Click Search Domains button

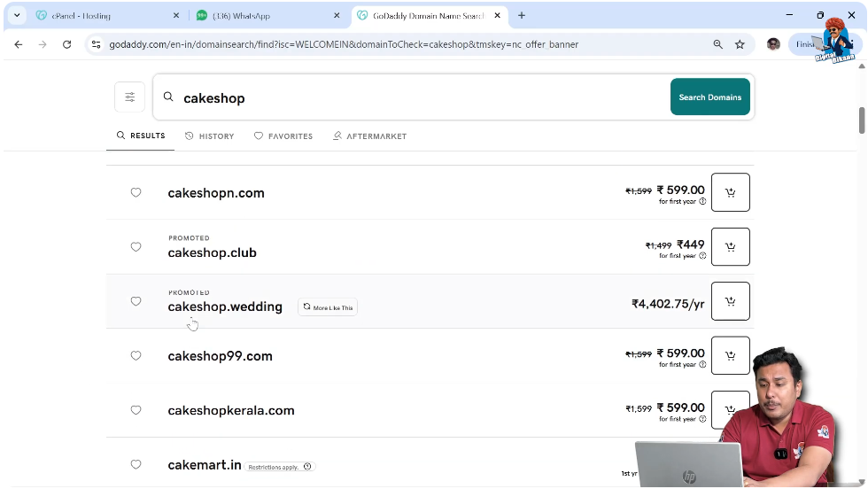[709, 97]
